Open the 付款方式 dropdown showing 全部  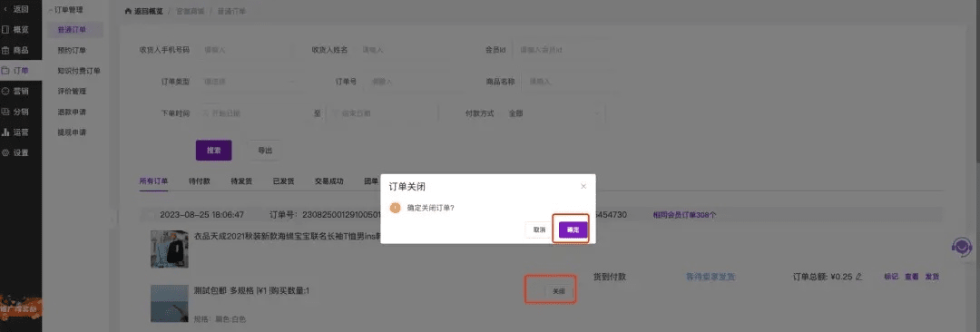pyautogui.click(x=553, y=113)
